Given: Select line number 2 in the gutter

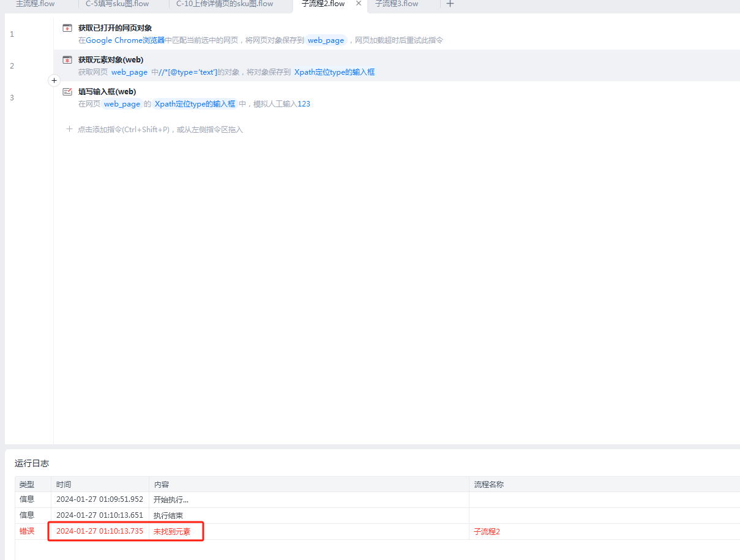Looking at the screenshot, I should 12,66.
